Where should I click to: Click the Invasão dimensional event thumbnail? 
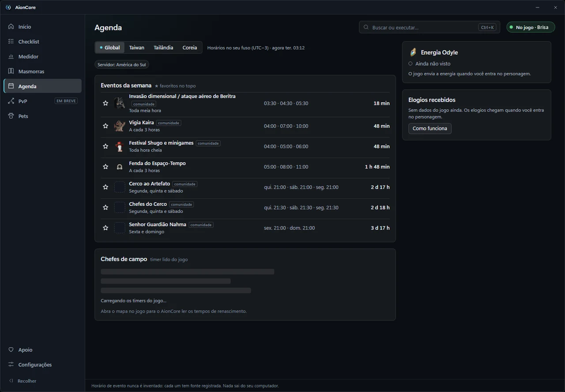coord(120,103)
